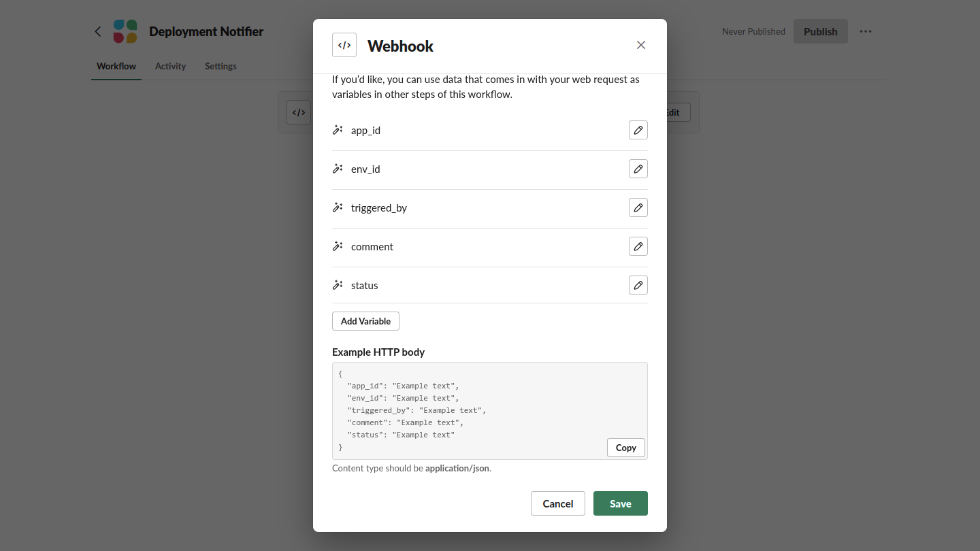The width and height of the screenshot is (980, 551).
Task: Edit the env_id variable with pencil icon
Action: click(x=638, y=169)
